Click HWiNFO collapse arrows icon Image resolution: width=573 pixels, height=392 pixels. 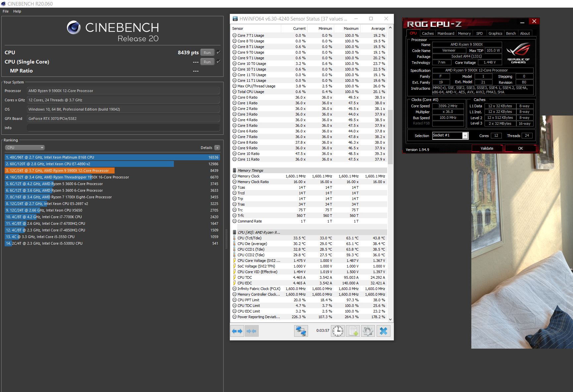pyautogui.click(x=251, y=331)
